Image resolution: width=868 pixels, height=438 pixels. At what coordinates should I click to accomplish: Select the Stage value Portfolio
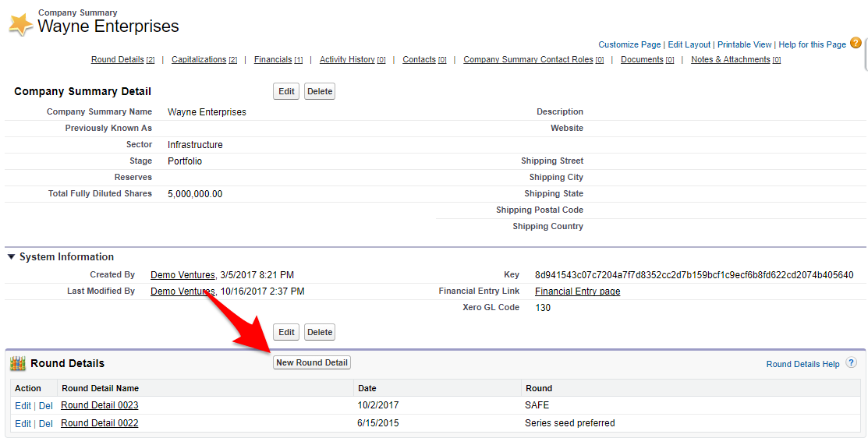pyautogui.click(x=185, y=161)
